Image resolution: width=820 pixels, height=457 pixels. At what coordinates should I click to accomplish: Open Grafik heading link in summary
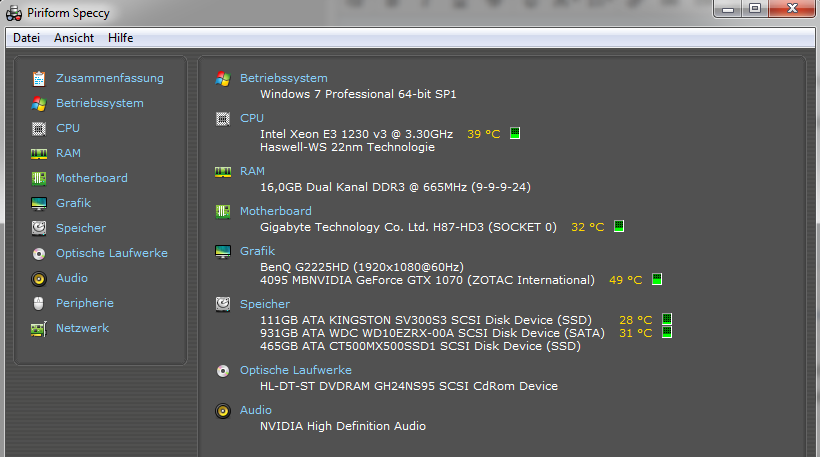[x=257, y=251]
